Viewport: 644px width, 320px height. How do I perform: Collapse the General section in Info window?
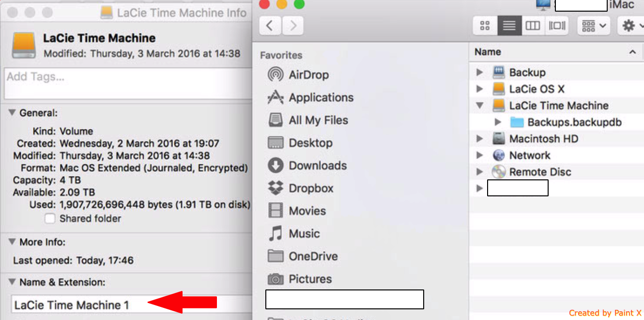point(12,113)
